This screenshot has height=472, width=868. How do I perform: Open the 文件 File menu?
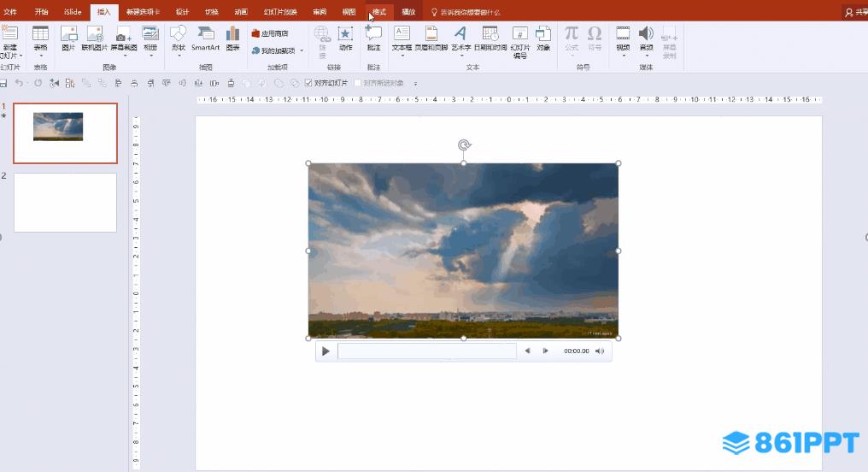coord(10,12)
